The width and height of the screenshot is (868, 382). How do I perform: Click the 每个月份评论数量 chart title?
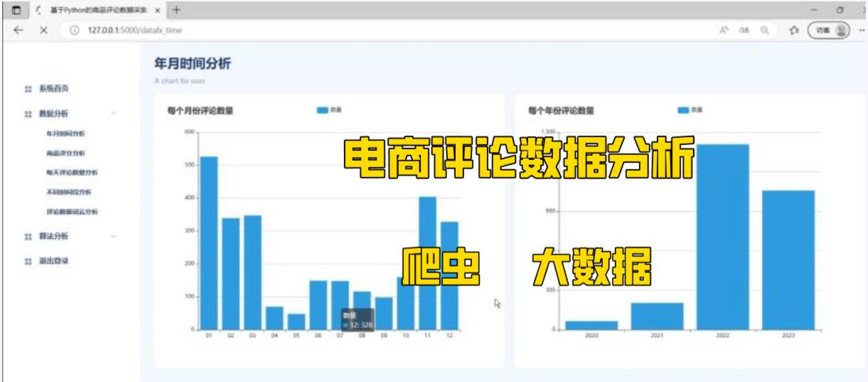coord(200,111)
